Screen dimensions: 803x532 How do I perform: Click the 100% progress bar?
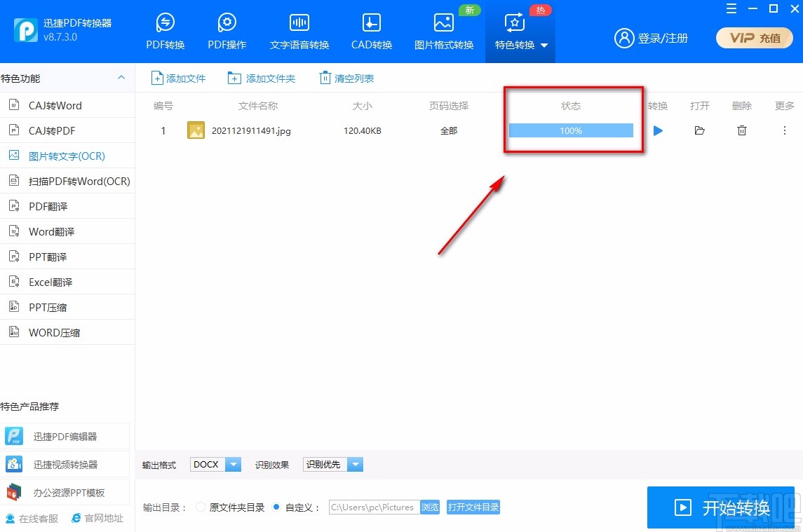point(570,130)
